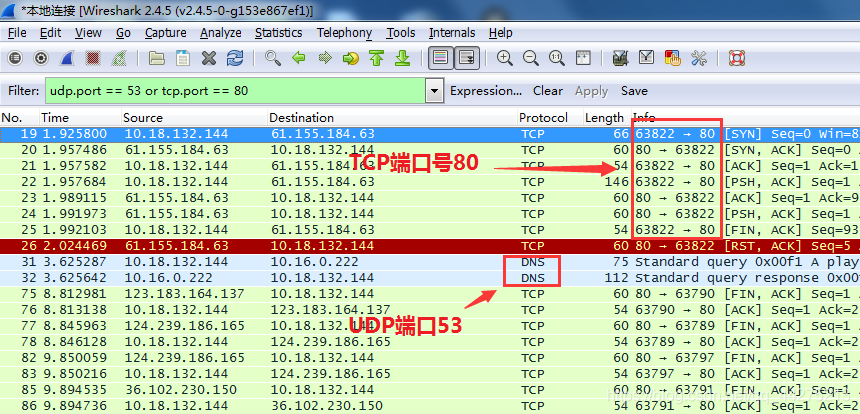Toggle packet list colorization
Image resolution: width=860 pixels, height=414 pixels.
coord(440,58)
